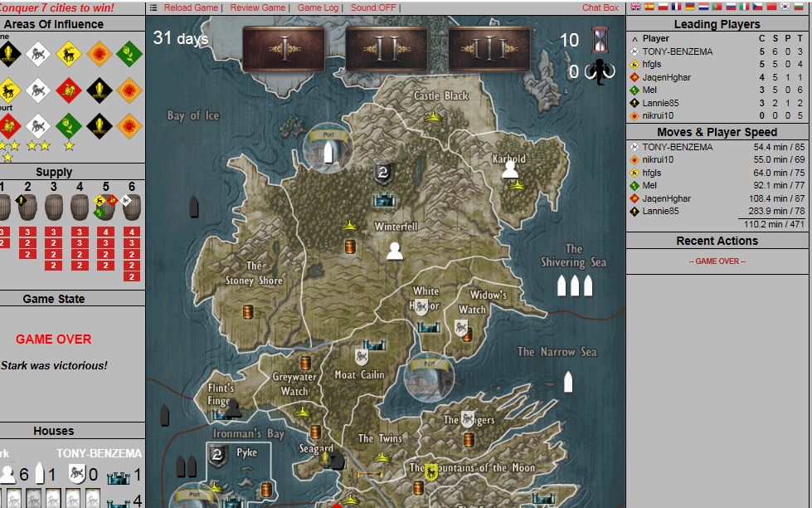
Task: Click the Stark power token on Moat Cailin
Action: (362, 357)
